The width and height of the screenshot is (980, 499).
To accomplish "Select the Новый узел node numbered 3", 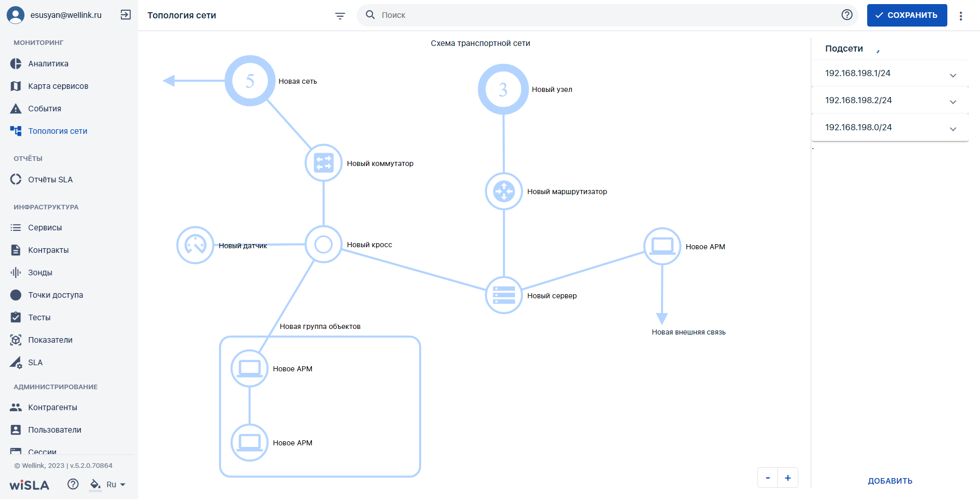I will coord(503,89).
